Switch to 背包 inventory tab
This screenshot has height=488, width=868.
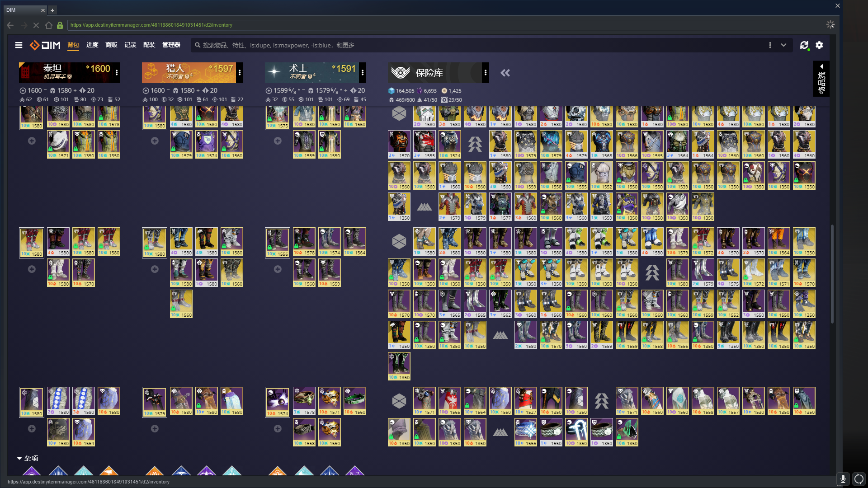point(73,45)
